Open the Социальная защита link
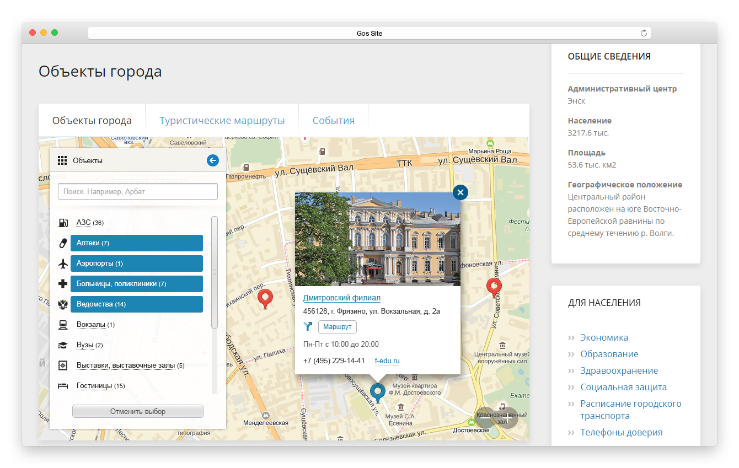Screen dimensions: 739x468 (x=623, y=387)
